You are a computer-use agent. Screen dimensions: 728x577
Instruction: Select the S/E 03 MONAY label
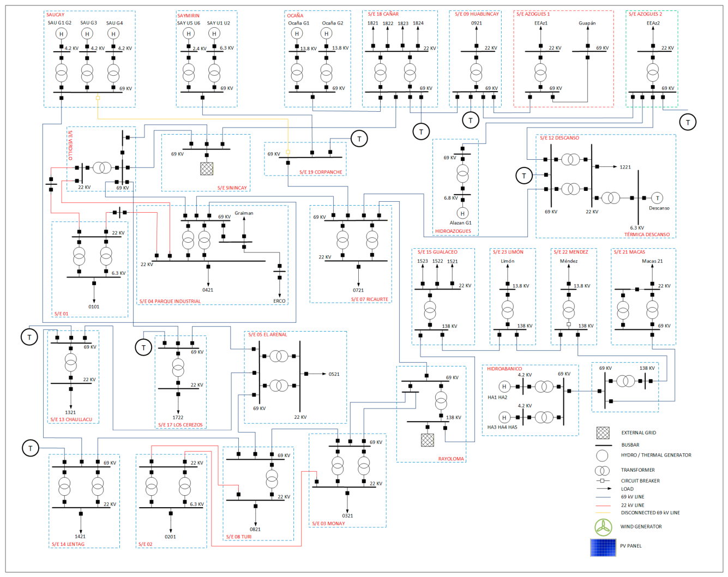328,524
